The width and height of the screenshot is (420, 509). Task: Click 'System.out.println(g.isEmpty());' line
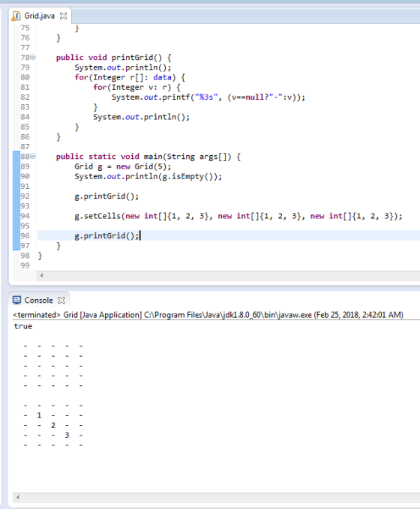148,177
